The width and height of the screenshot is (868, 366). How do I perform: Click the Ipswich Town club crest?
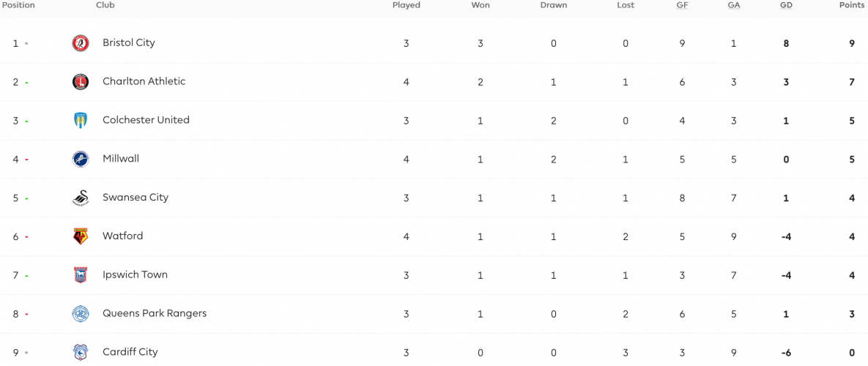point(81,274)
